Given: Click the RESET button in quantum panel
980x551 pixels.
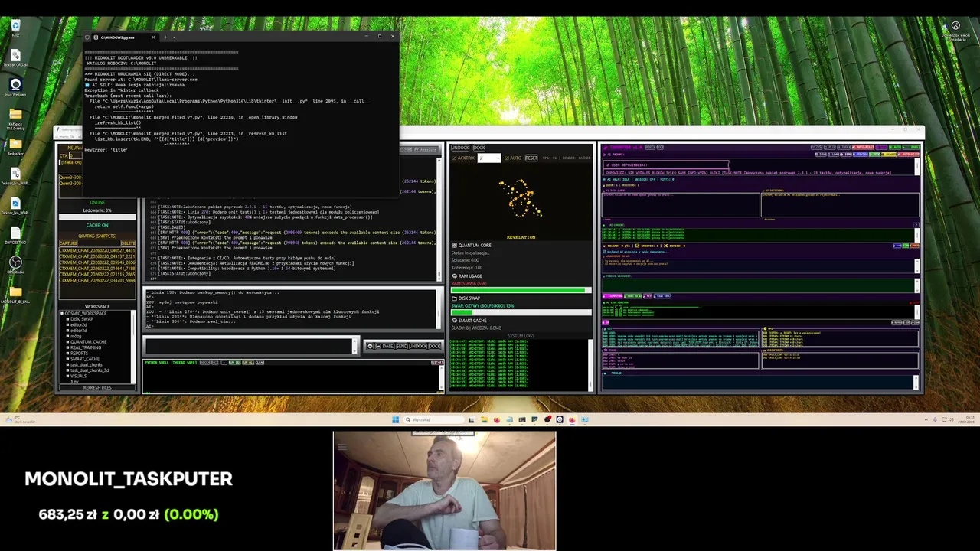Looking at the screenshot, I should (531, 158).
